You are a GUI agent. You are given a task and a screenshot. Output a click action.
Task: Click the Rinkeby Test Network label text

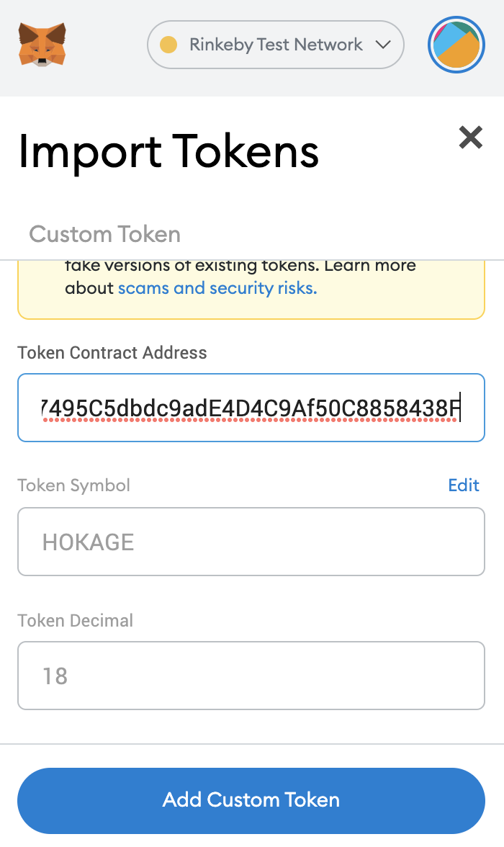(x=276, y=45)
